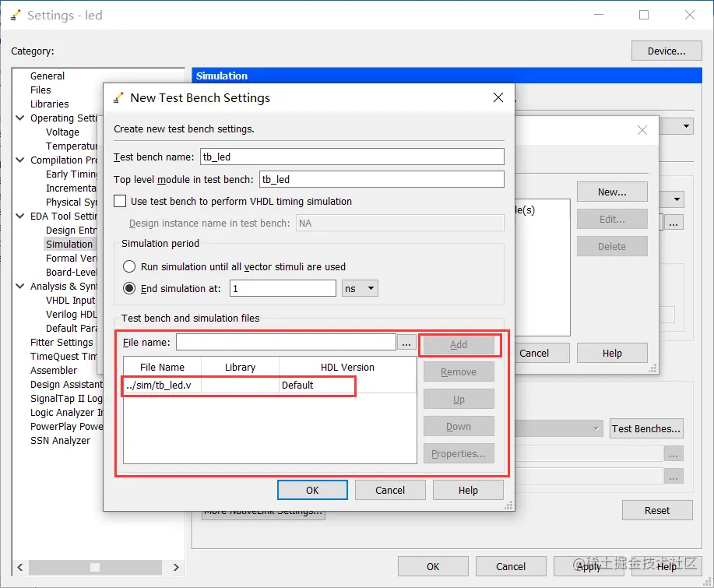Viewport: 714px width, 588px height.
Task: Open the dropdown beside Test Benches button
Action: point(596,428)
